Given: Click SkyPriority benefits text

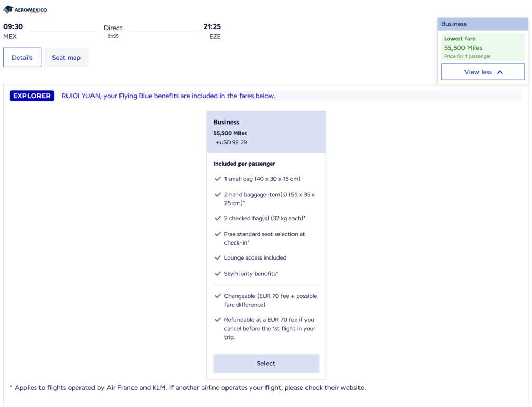Looking at the screenshot, I should point(251,274).
